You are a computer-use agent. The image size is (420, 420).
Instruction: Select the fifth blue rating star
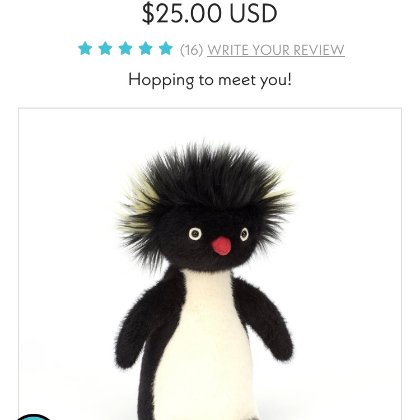click(166, 49)
